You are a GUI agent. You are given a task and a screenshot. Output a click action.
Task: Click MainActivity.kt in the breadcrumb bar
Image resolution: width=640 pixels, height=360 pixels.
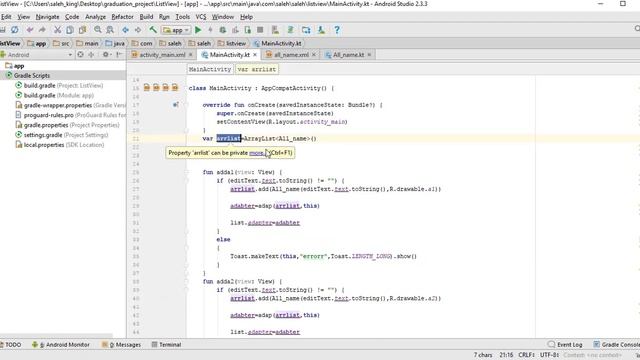(x=278, y=43)
